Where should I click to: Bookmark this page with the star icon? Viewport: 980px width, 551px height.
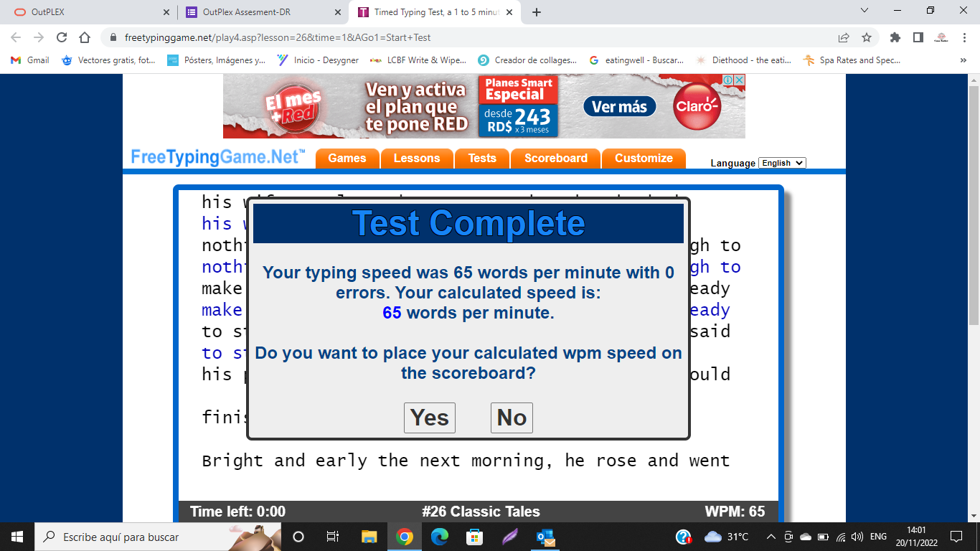pyautogui.click(x=867, y=37)
